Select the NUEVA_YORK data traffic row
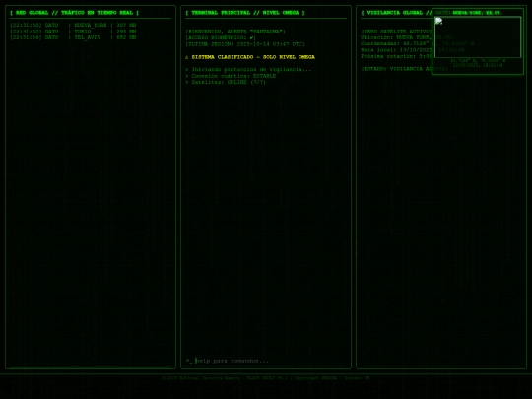 [x=73, y=25]
